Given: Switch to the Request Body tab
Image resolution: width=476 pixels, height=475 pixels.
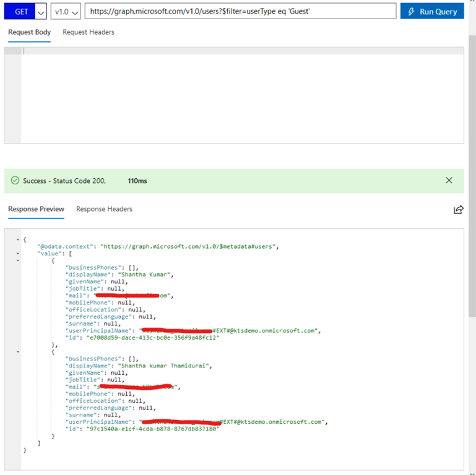Looking at the screenshot, I should pos(29,32).
